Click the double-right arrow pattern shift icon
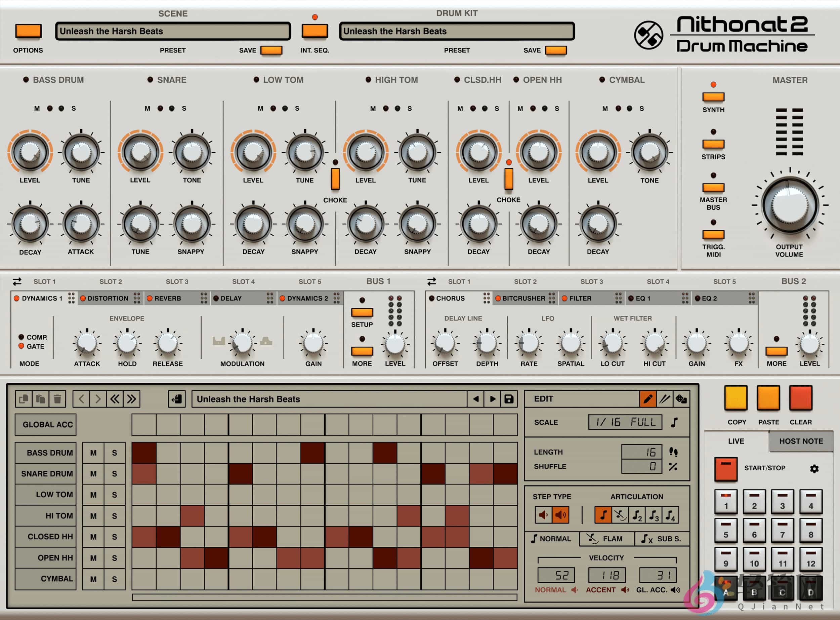This screenshot has height=620, width=840. (x=131, y=399)
